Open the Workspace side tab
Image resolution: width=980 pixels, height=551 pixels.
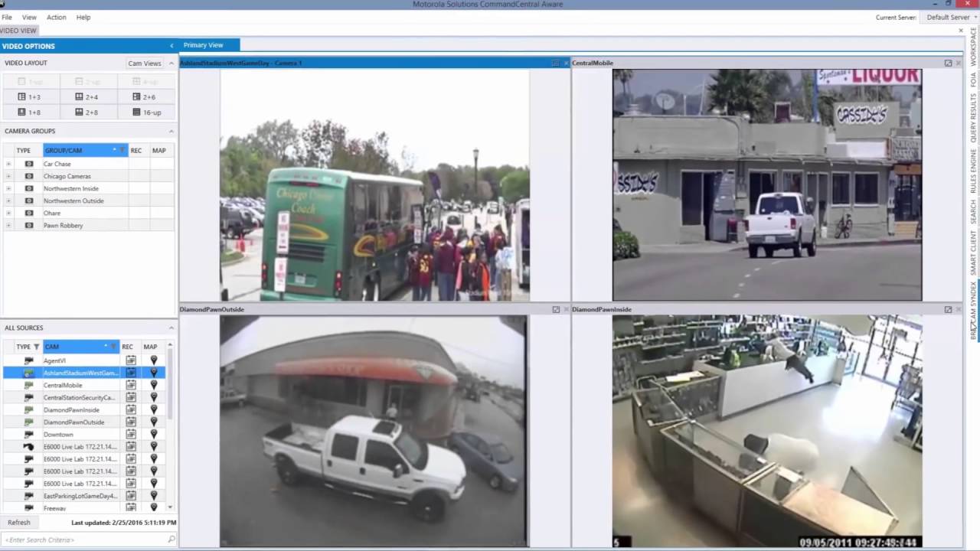tap(974, 46)
